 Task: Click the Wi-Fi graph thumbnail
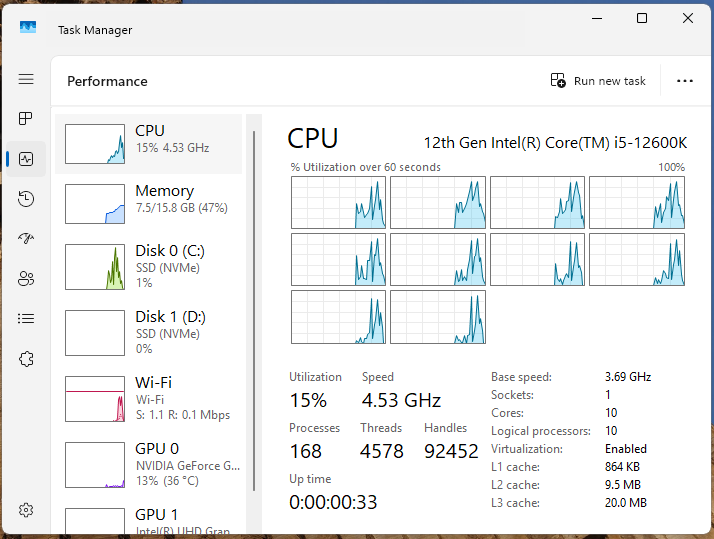95,399
